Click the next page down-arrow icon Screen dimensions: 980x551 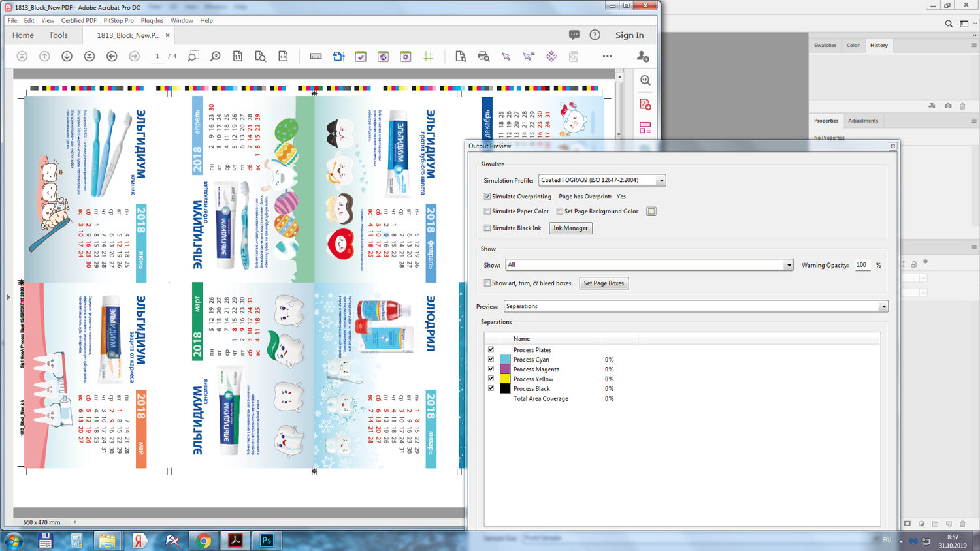(x=67, y=56)
